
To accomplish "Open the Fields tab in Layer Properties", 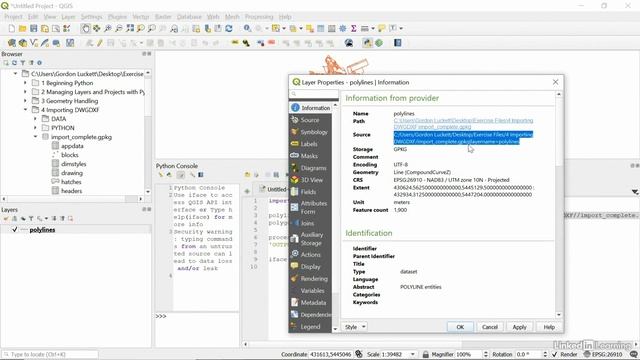I will [311, 191].
